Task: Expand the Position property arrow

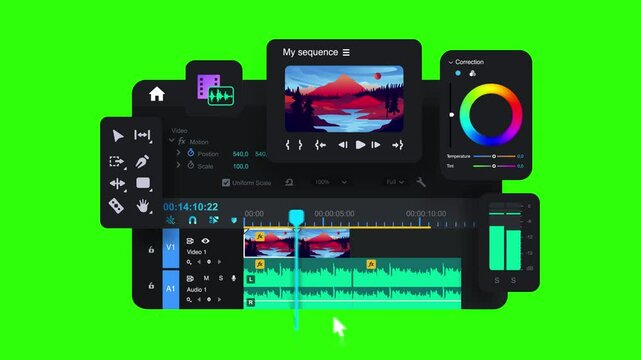Action: [x=178, y=153]
